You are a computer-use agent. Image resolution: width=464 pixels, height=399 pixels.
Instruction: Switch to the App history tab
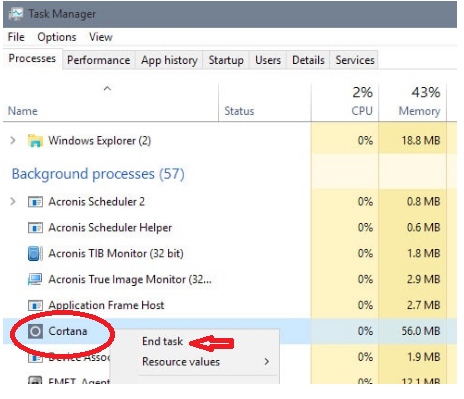[169, 60]
